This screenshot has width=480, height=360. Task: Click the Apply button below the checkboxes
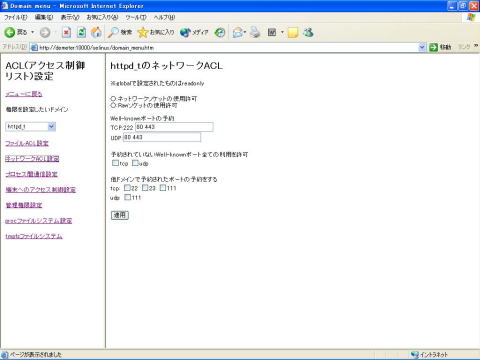pyautogui.click(x=120, y=215)
